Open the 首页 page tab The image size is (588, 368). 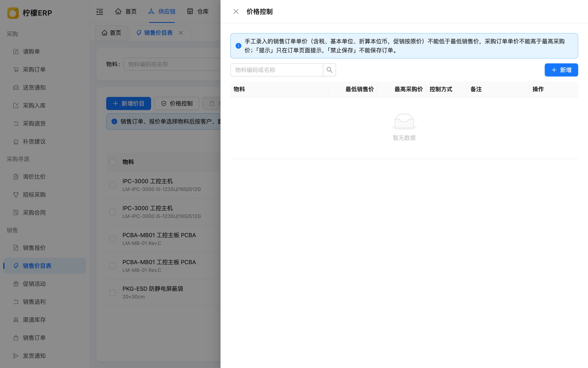(111, 33)
